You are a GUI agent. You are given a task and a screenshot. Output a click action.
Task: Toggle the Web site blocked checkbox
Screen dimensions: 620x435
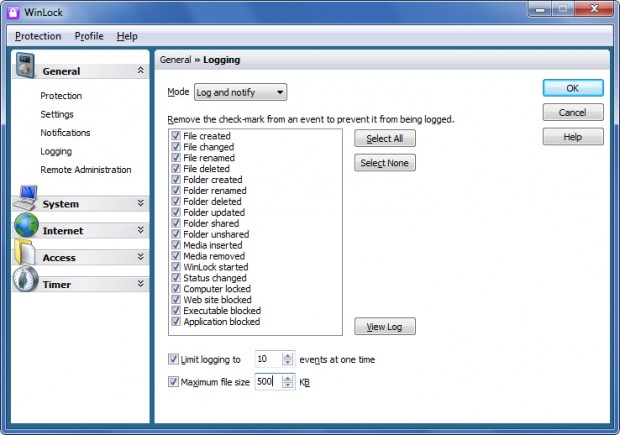tap(176, 299)
